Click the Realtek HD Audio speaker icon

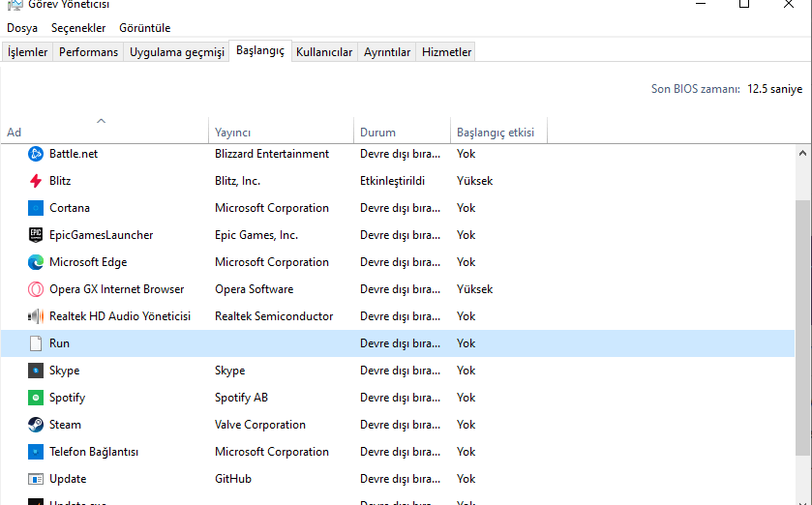35,316
